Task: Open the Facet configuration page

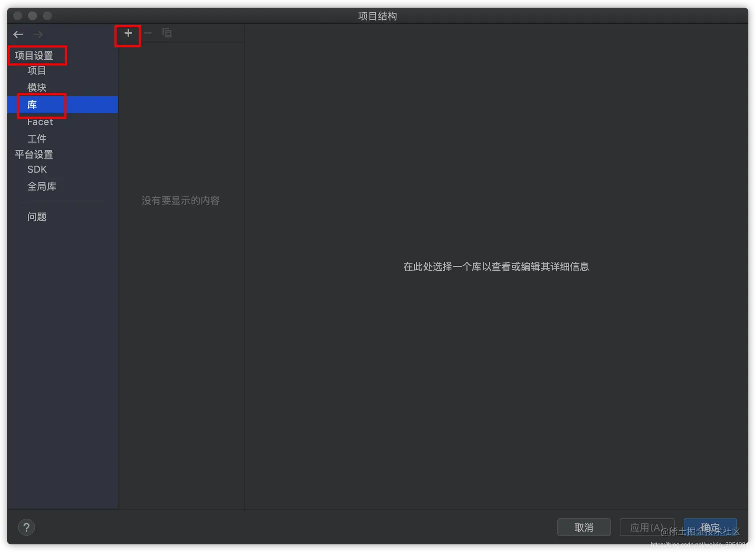Action: [x=40, y=122]
